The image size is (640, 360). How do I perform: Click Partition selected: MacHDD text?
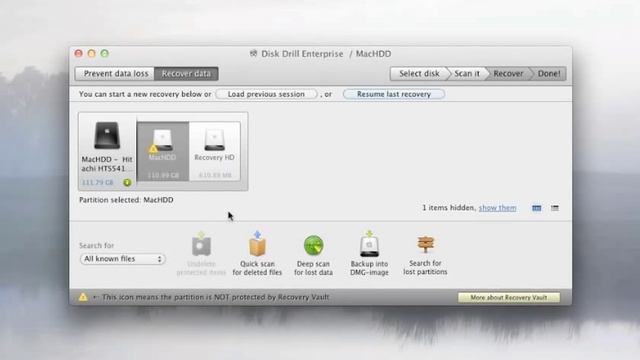tap(126, 200)
